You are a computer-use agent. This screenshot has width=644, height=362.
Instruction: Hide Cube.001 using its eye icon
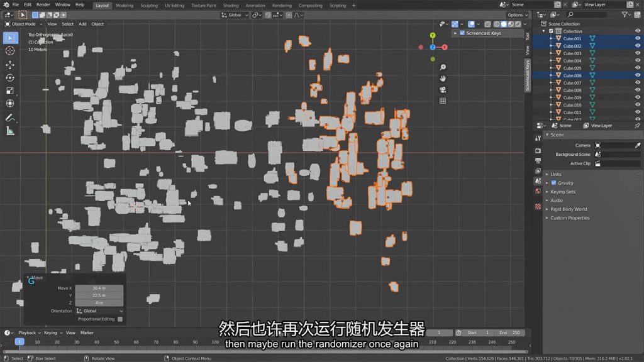638,38
